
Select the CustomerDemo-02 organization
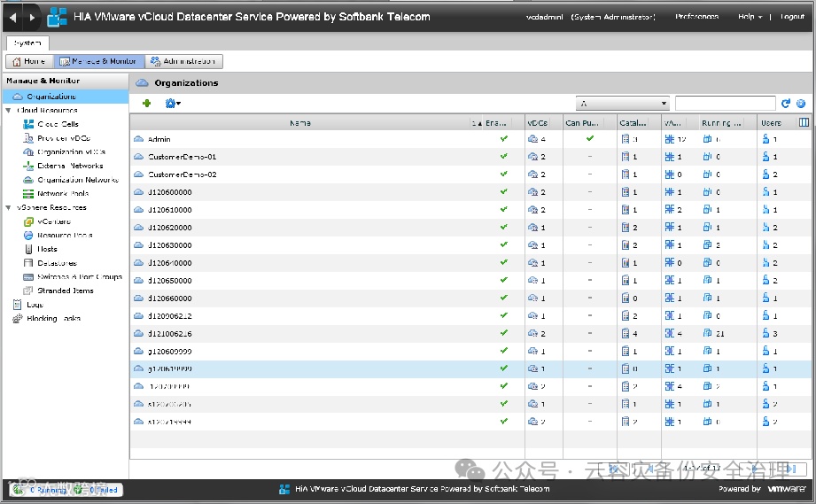[x=470, y=174]
